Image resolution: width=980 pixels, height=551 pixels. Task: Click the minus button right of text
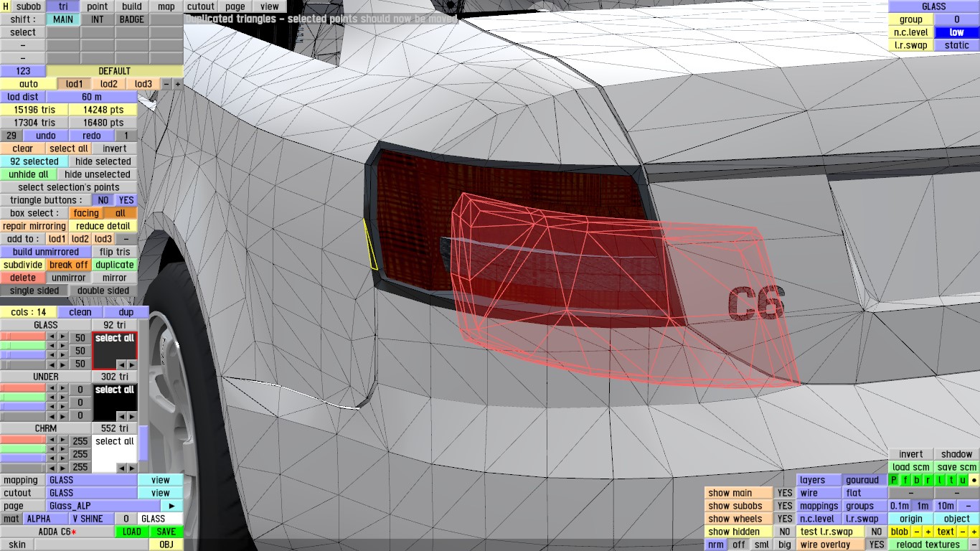[x=963, y=532]
